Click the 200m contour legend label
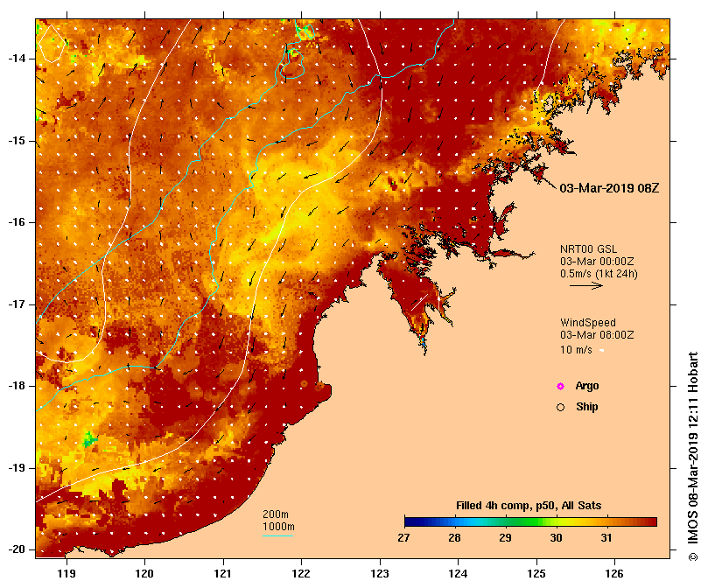 276,514
